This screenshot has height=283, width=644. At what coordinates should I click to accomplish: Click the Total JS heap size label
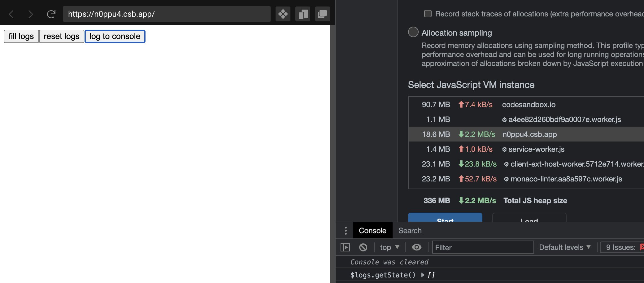tap(535, 201)
